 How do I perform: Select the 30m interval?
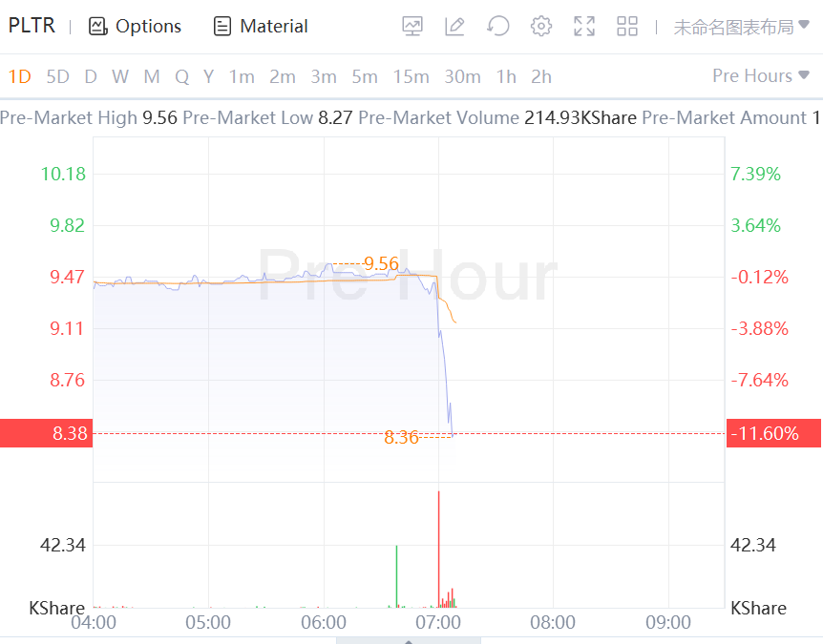(x=462, y=76)
